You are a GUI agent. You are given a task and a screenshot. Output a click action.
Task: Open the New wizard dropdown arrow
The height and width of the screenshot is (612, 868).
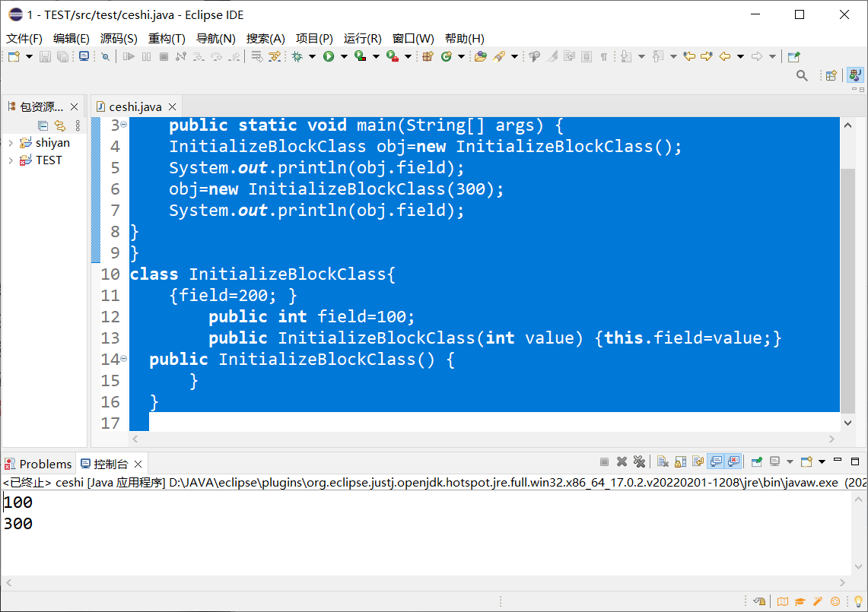pyautogui.click(x=30, y=56)
